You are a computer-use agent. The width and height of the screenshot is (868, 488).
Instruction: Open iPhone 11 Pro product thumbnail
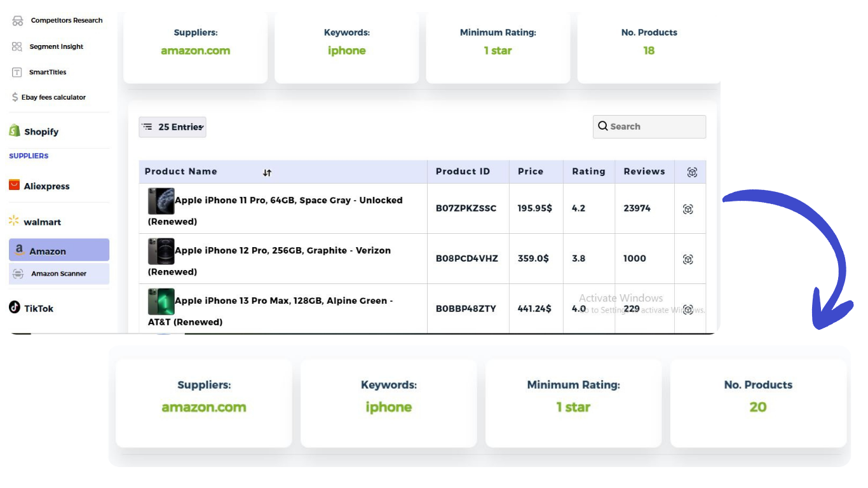(x=161, y=201)
